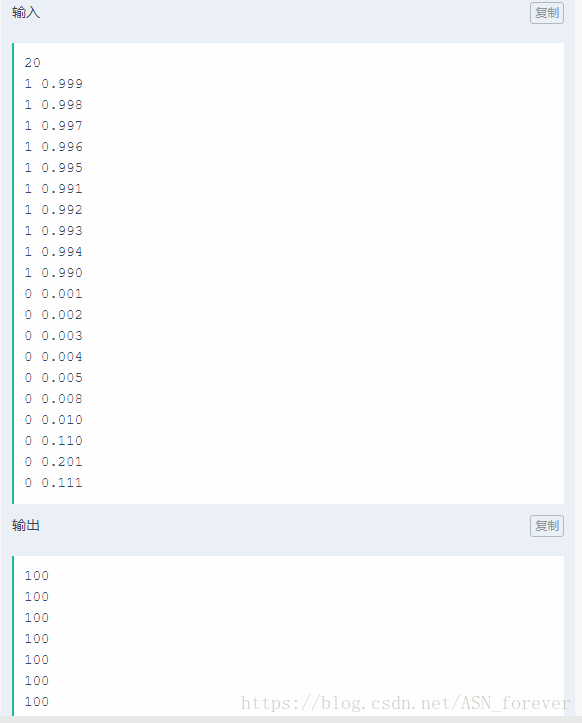Copy the 输出 sample with 复制 button
Image resolution: width=582 pixels, height=723 pixels.
546,526
